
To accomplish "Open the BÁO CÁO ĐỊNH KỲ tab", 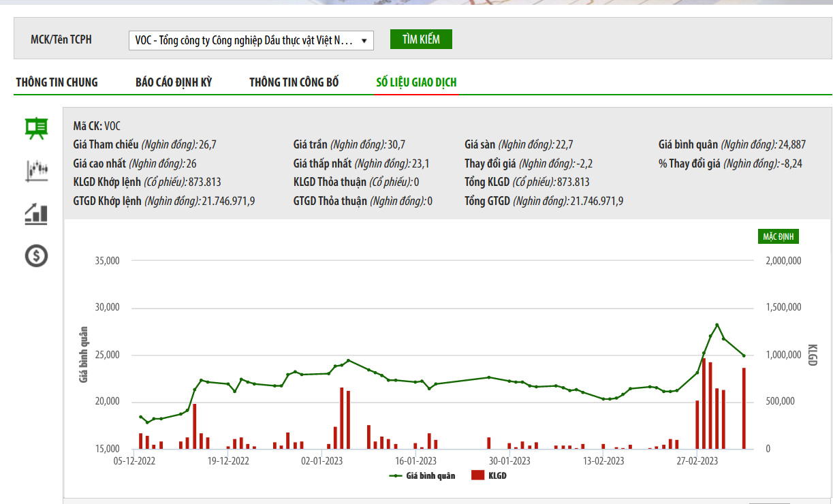I will click(x=174, y=82).
